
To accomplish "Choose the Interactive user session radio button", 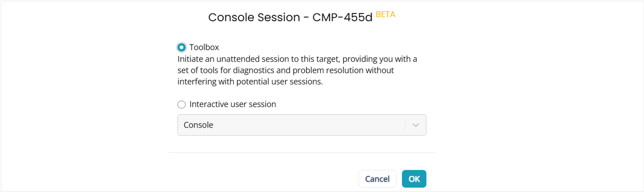I will [x=182, y=104].
